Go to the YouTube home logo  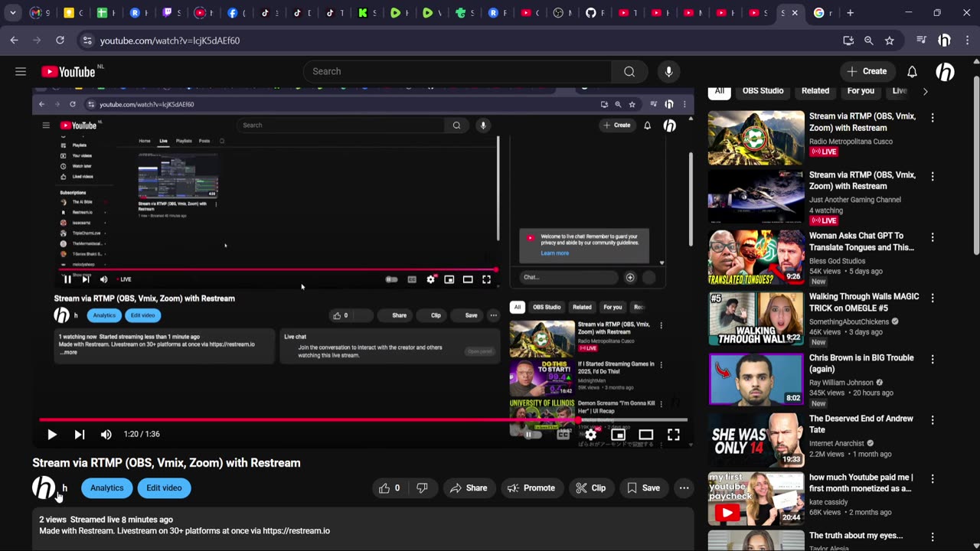(x=68, y=71)
